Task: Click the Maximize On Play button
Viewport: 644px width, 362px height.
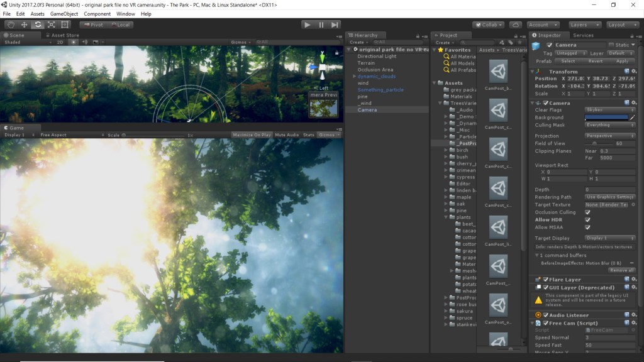Action: [252, 134]
